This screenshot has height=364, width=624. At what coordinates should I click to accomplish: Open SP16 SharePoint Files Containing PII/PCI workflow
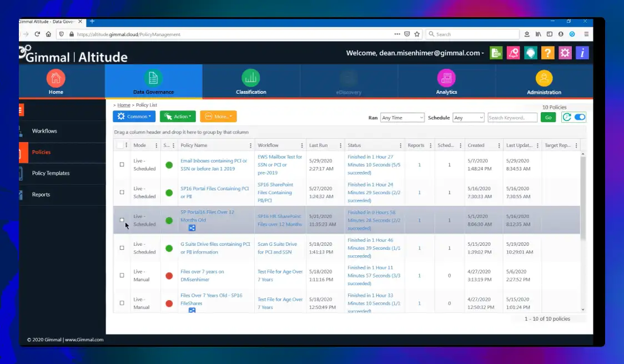(x=275, y=193)
